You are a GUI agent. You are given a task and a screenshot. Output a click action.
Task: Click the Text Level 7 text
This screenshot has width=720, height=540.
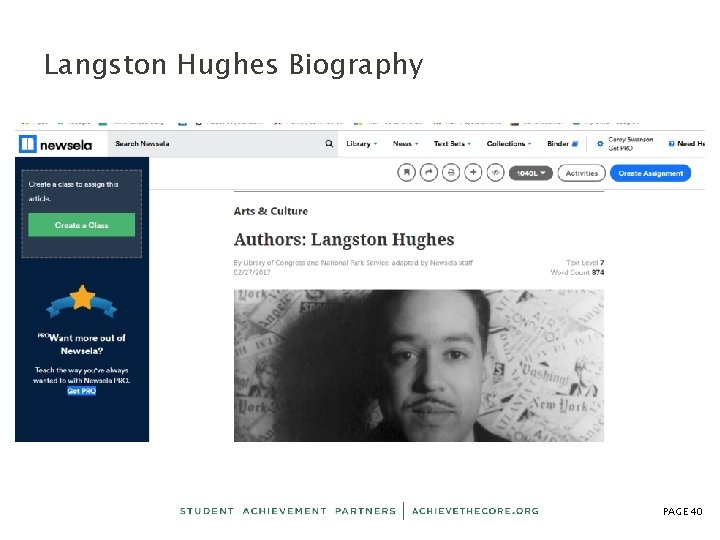[x=585, y=263]
